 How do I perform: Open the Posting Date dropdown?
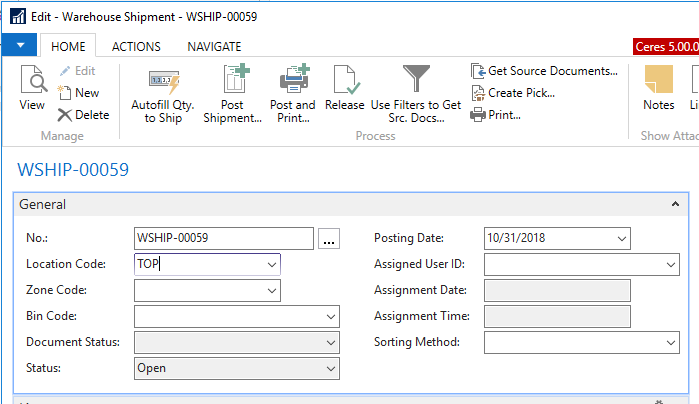click(622, 239)
